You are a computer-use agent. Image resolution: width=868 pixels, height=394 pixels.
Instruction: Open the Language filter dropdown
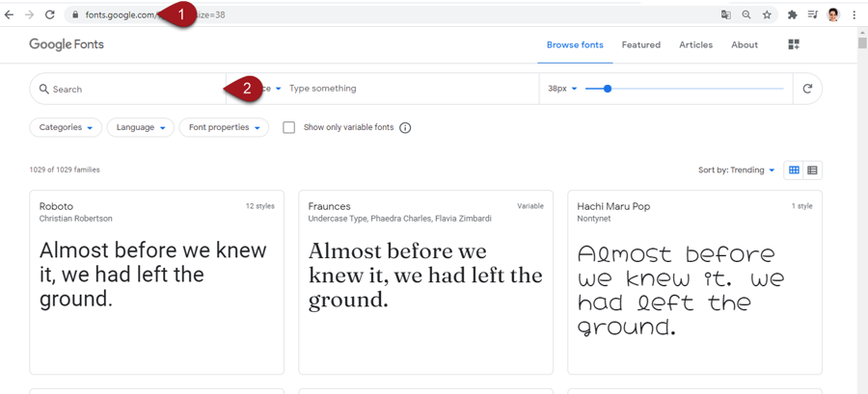140,127
